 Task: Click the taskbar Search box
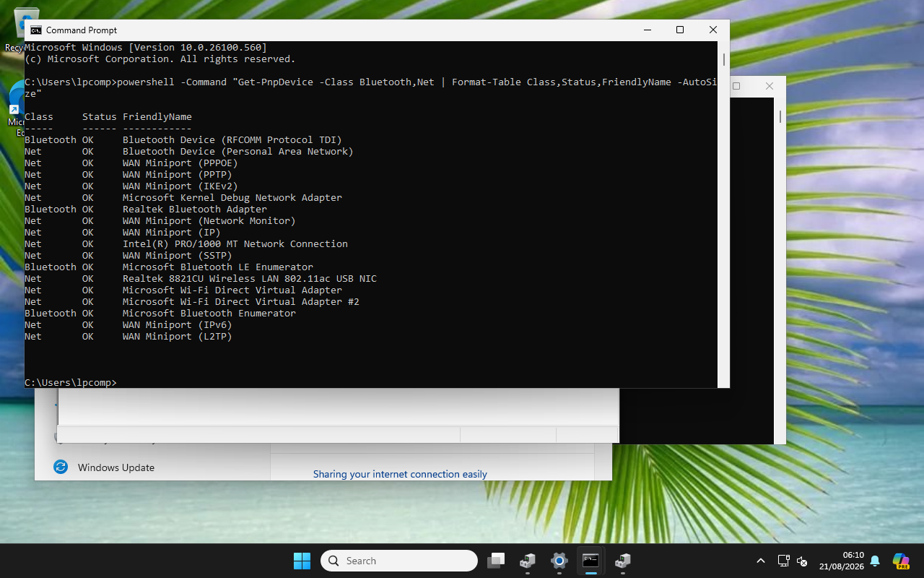click(x=399, y=561)
